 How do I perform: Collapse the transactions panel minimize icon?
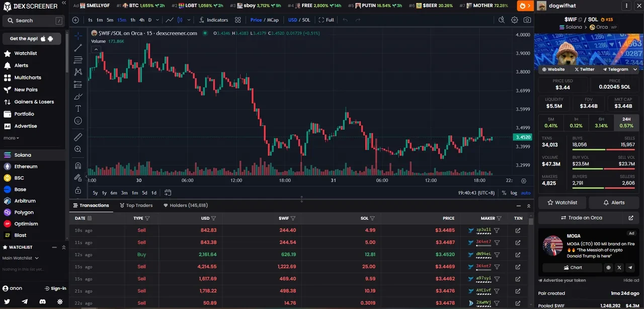519,206
